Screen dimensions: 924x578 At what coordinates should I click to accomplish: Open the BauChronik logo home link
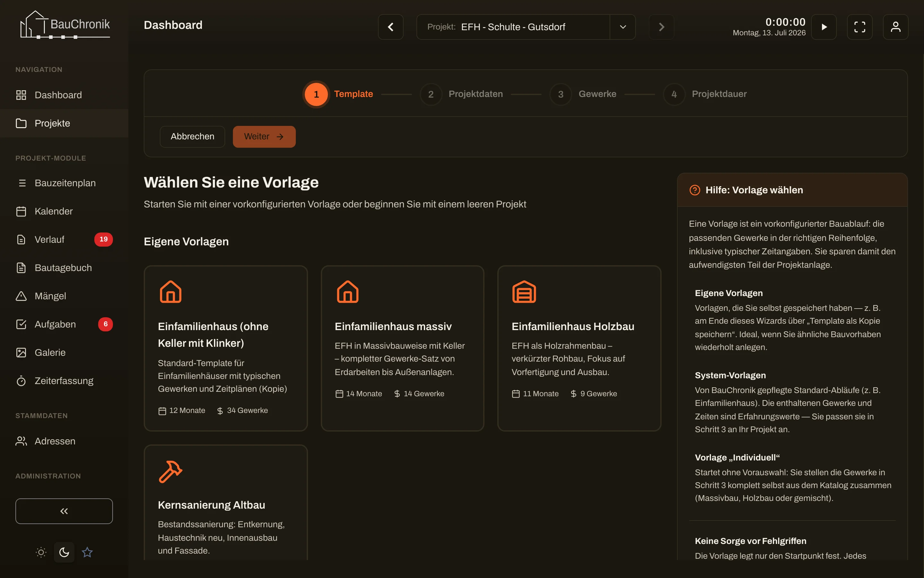click(x=64, y=25)
